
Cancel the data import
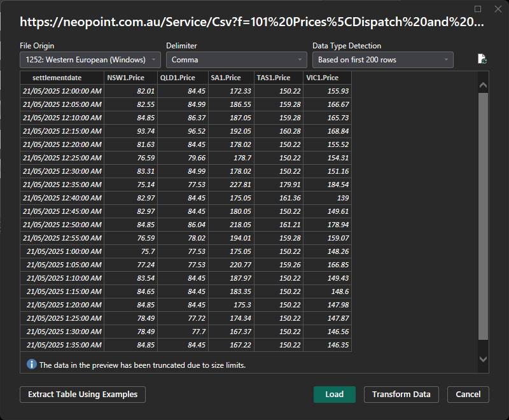(468, 395)
